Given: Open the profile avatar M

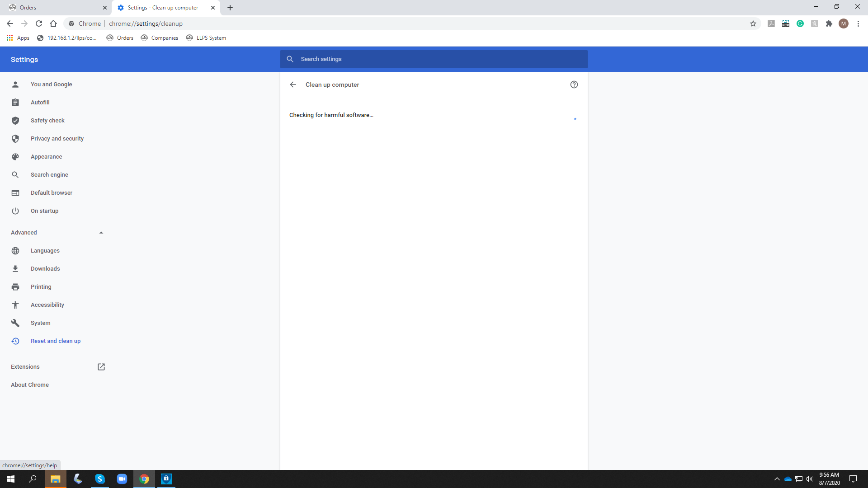Looking at the screenshot, I should pyautogui.click(x=843, y=23).
